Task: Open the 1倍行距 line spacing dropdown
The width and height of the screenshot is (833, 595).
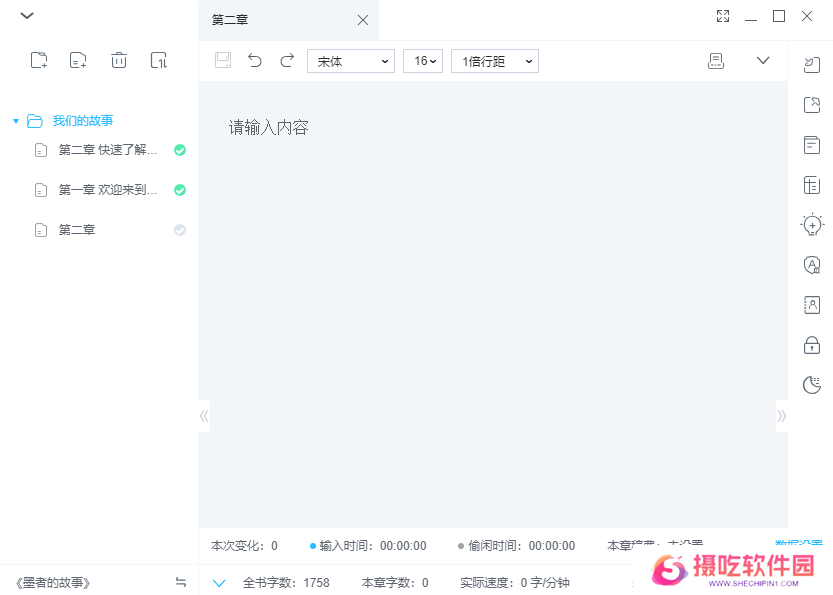Action: [495, 61]
